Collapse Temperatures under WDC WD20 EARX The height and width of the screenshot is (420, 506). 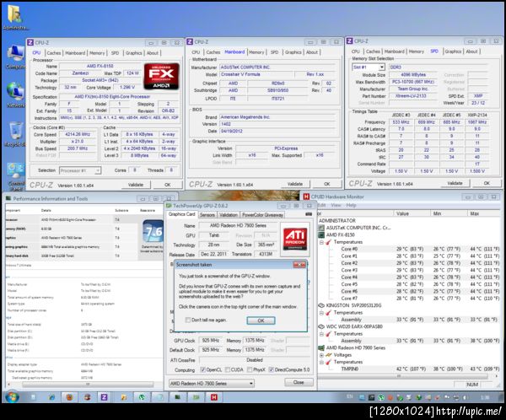pos(321,334)
